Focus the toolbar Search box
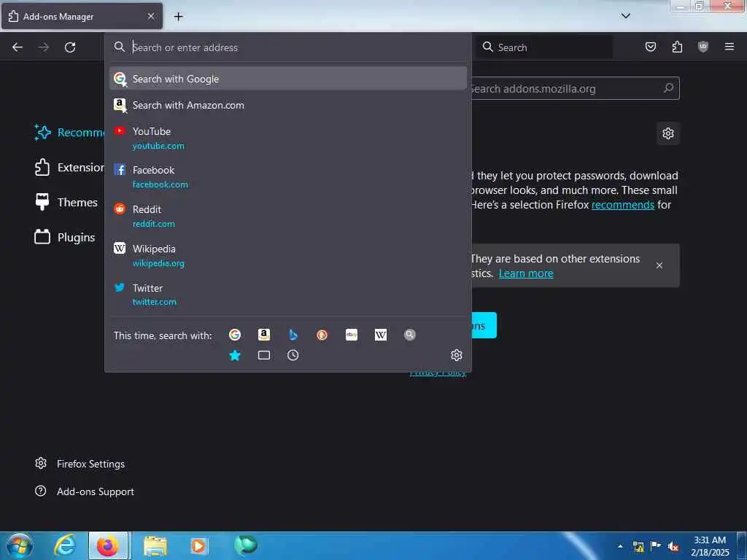Image resolution: width=747 pixels, height=560 pixels. 544,47
